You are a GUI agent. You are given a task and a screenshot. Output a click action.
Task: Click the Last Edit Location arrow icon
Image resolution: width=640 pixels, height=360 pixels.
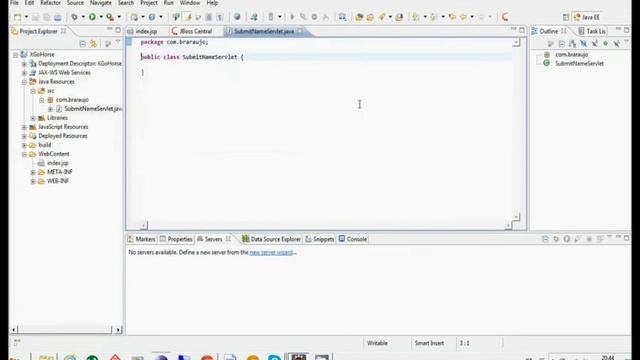click(x=452, y=17)
